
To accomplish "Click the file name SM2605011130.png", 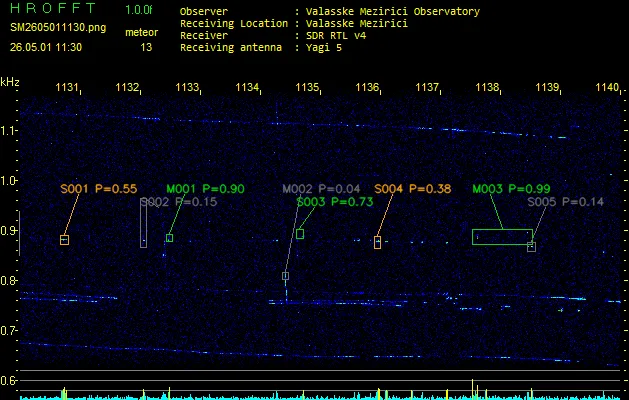I will (x=58, y=28).
